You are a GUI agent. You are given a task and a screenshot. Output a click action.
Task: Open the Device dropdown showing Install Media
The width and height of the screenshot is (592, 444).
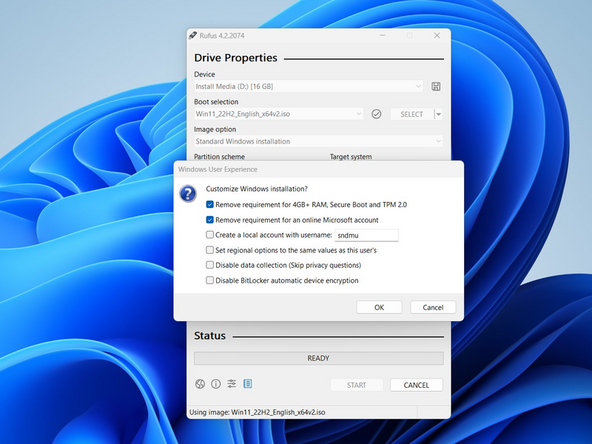(308, 86)
